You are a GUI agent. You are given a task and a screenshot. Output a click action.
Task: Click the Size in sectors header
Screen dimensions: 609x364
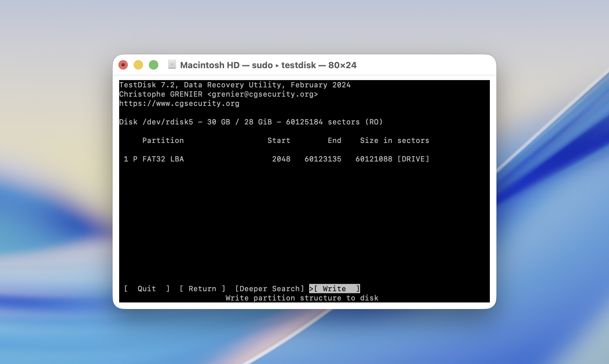(x=395, y=141)
